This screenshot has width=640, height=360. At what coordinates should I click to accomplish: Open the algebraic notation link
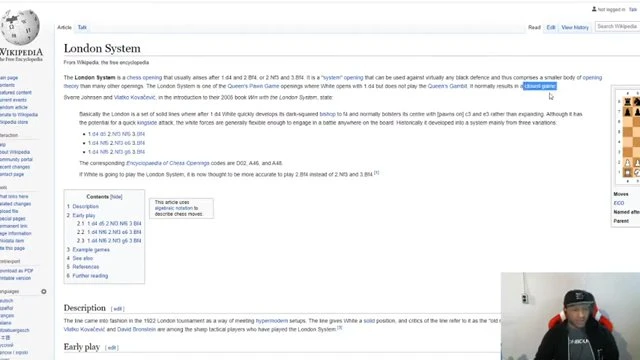[x=173, y=208]
